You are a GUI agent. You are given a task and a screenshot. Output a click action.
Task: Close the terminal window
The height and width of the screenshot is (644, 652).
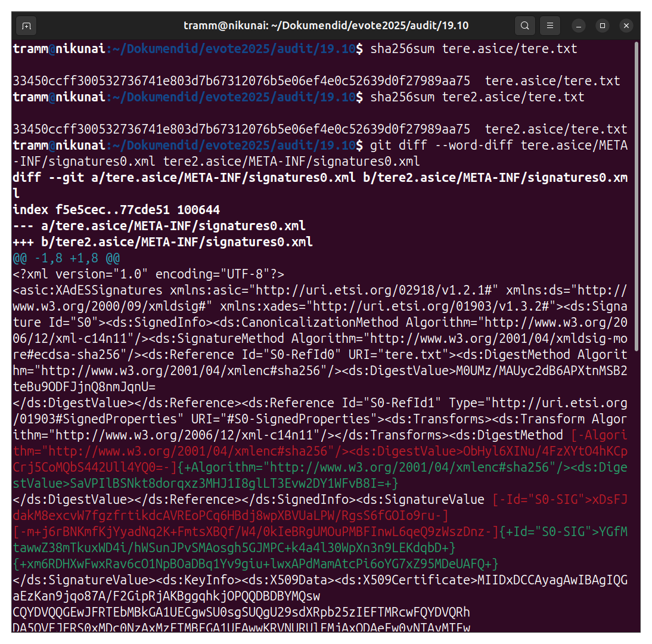(x=626, y=26)
